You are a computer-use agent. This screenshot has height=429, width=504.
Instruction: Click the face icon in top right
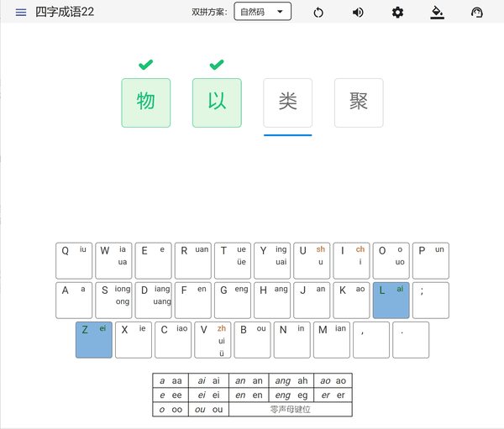click(477, 12)
